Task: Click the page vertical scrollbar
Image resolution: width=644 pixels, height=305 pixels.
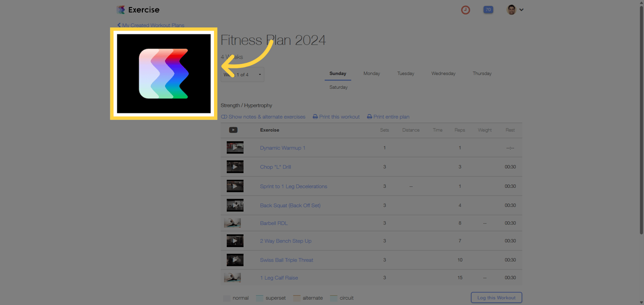Action: [x=641, y=120]
